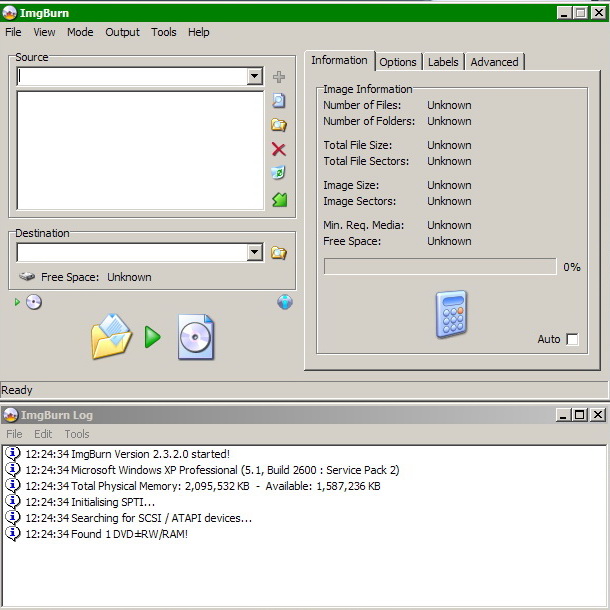Click the large disc image file icon
The width and height of the screenshot is (610, 610).
click(x=196, y=337)
